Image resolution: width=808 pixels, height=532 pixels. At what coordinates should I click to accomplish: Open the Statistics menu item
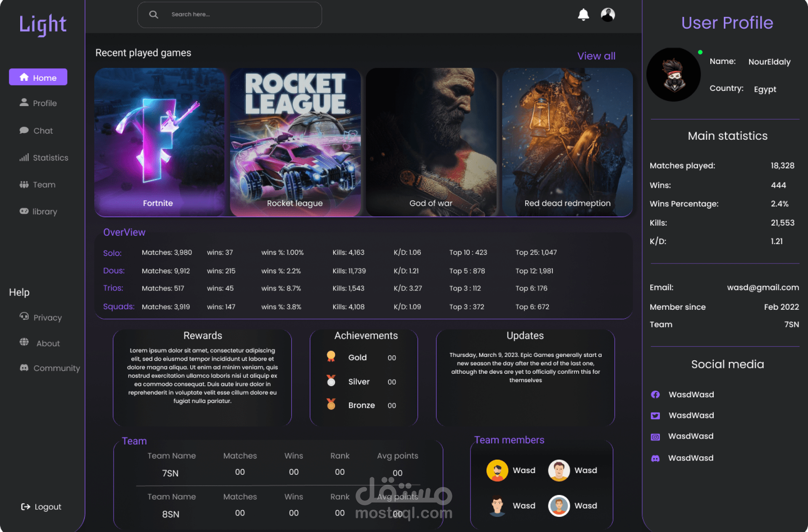point(44,157)
